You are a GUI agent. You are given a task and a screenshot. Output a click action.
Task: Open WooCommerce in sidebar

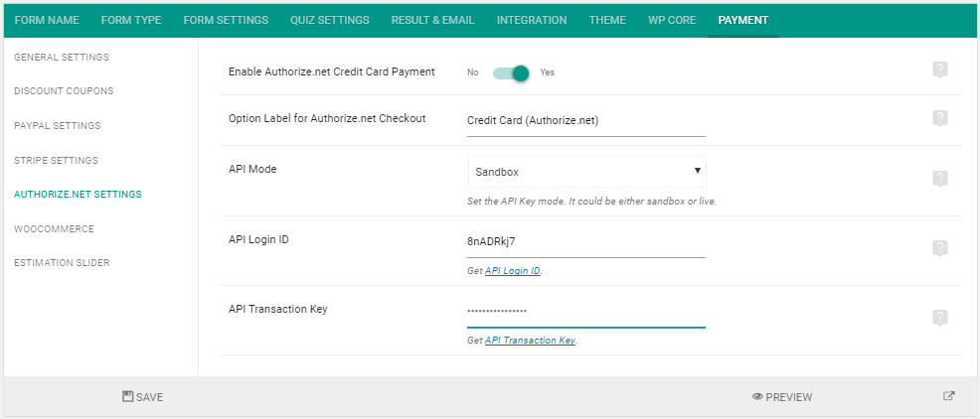coord(54,229)
